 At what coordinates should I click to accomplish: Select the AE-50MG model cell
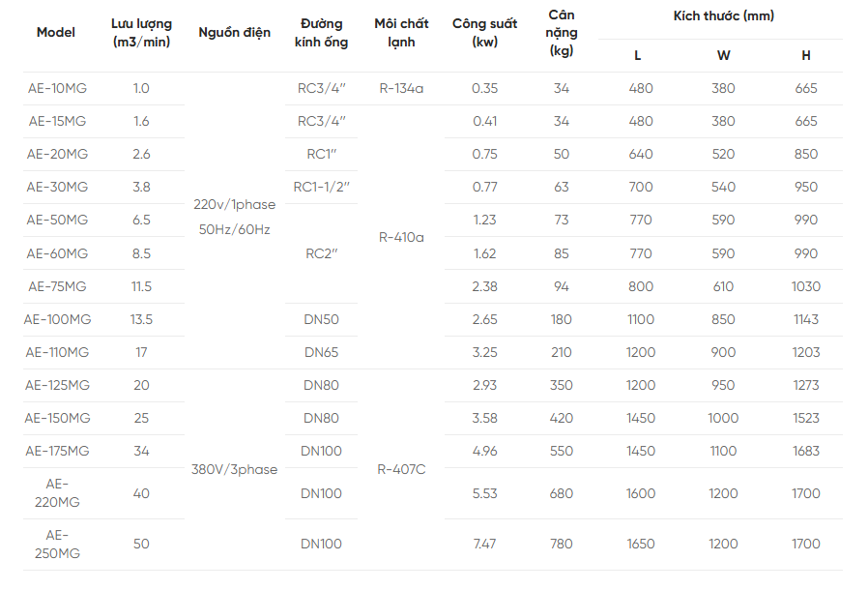tap(56, 221)
